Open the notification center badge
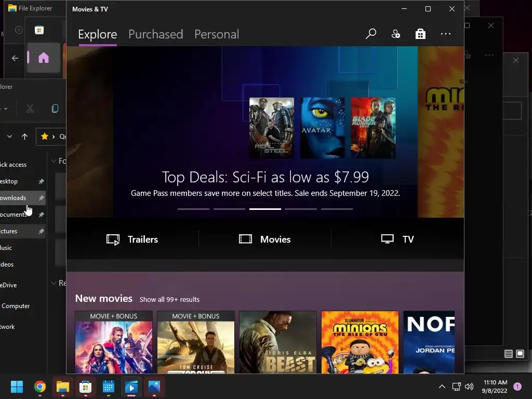Image resolution: width=532 pixels, height=399 pixels. pos(517,387)
